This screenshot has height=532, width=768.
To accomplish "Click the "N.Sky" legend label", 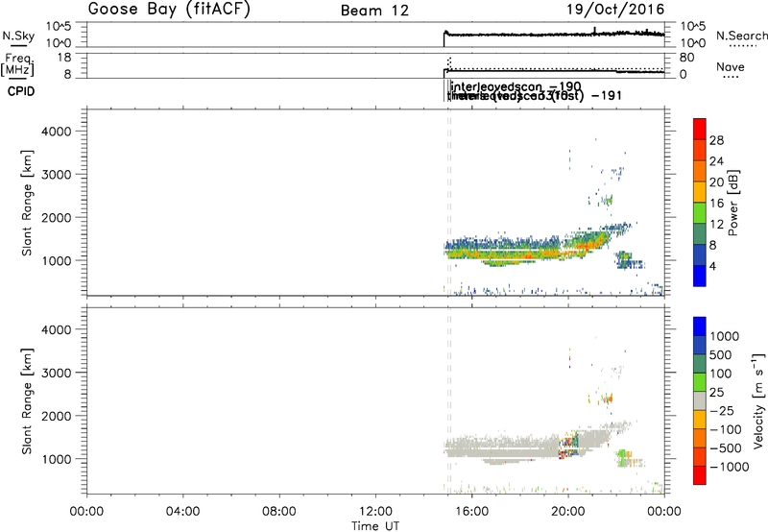I will [x=18, y=36].
